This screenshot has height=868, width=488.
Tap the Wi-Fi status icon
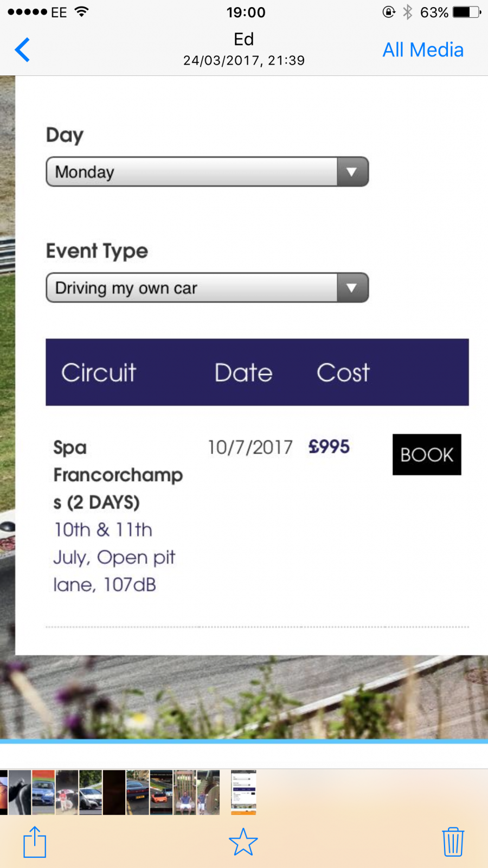[82, 12]
